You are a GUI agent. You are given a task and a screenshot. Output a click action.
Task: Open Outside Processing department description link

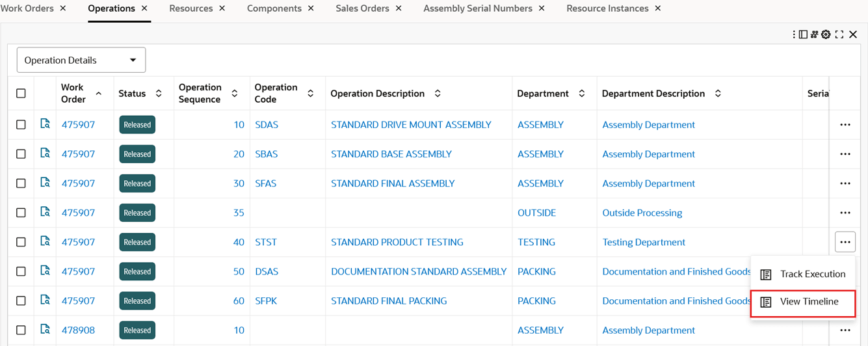tap(642, 213)
